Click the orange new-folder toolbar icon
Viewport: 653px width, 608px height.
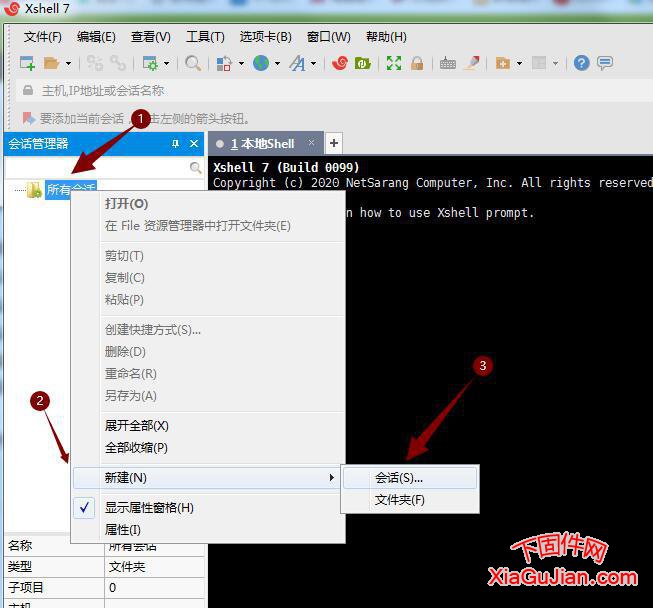tap(503, 63)
